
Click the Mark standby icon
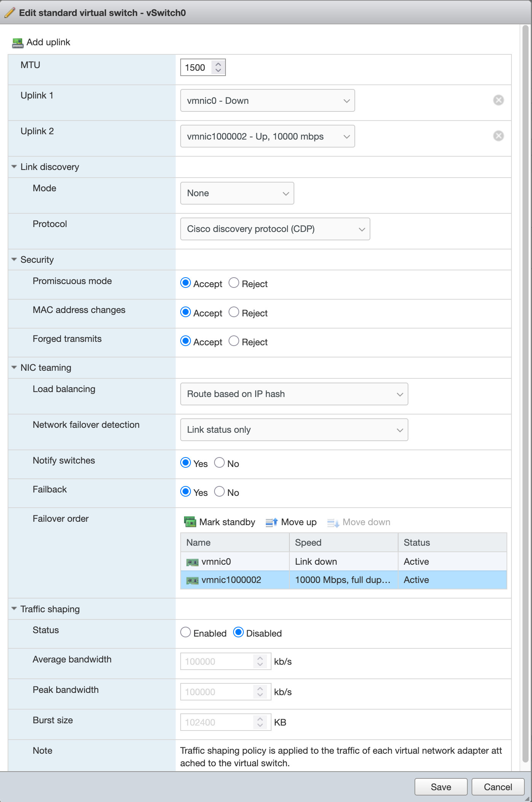point(190,522)
